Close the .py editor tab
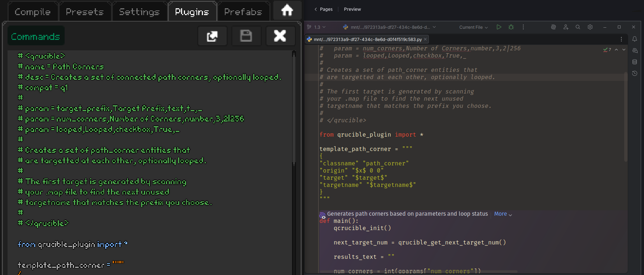644x275 pixels. click(425, 39)
